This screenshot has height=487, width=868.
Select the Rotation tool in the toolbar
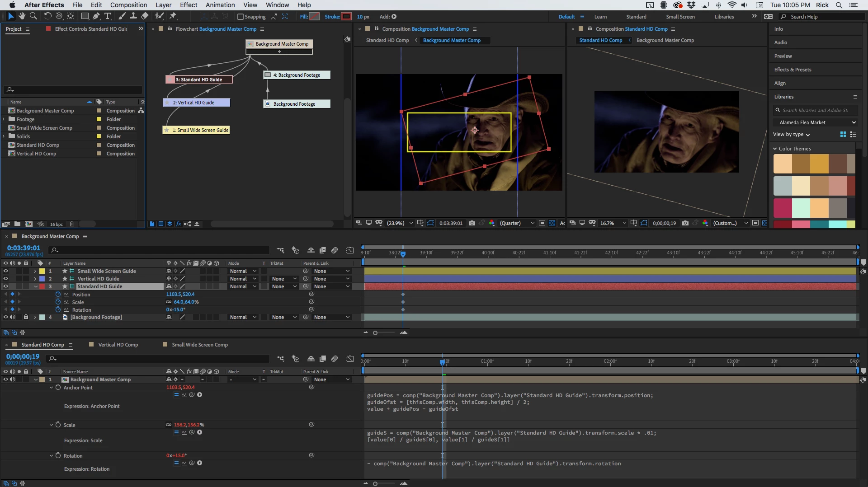pyautogui.click(x=47, y=16)
